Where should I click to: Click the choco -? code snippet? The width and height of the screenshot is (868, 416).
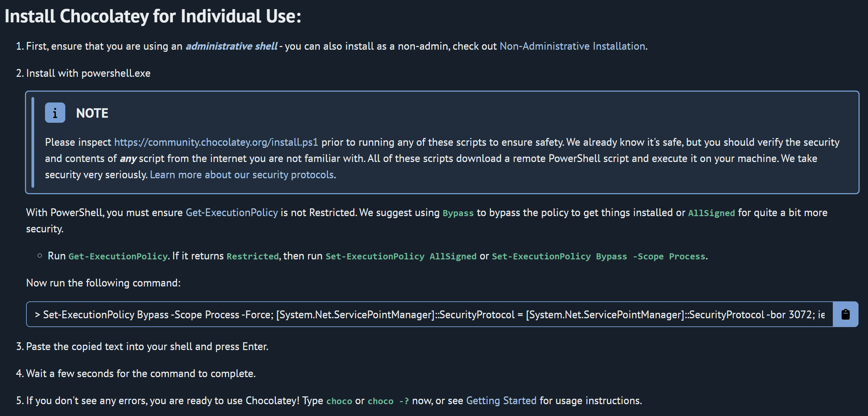click(388, 401)
